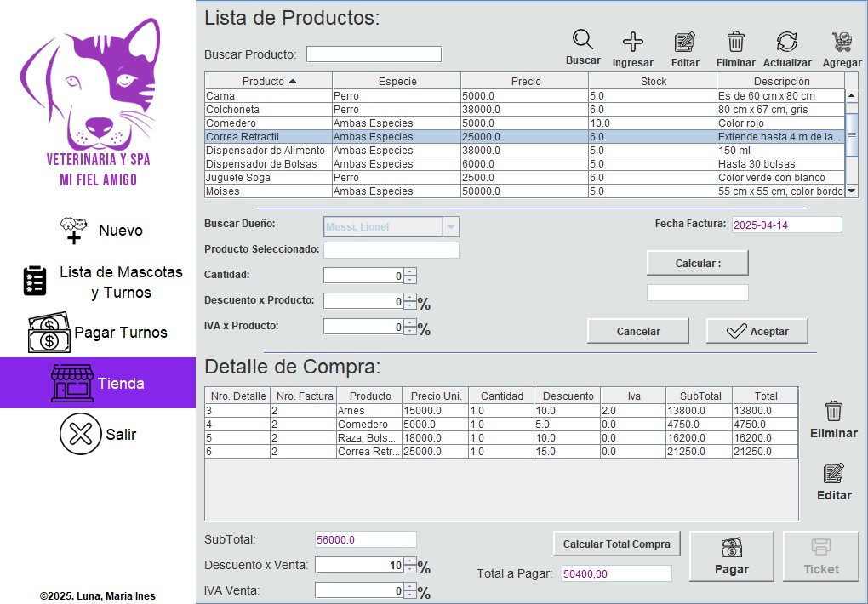Select detail row 6 Correa Retr...
The width and height of the screenshot is (868, 604).
pos(501,452)
